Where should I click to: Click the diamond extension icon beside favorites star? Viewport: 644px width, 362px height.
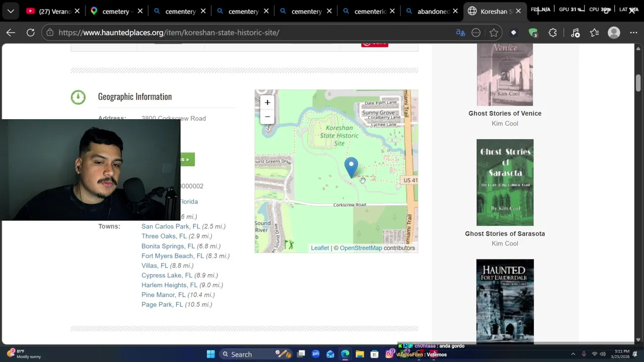click(514, 33)
